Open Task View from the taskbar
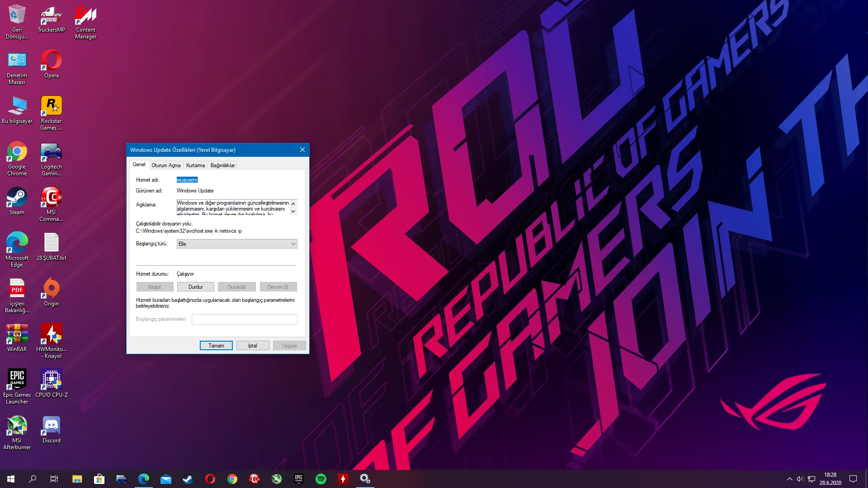This screenshot has width=868, height=488. [x=54, y=479]
